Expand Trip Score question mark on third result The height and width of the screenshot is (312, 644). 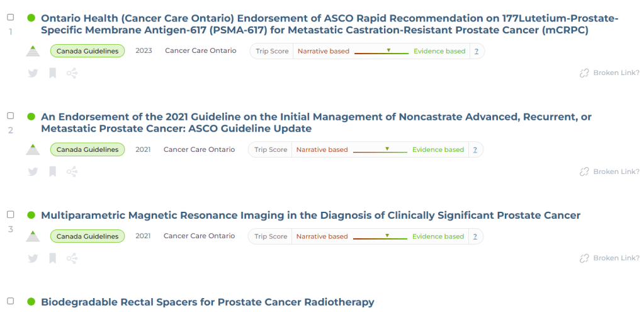tap(475, 237)
